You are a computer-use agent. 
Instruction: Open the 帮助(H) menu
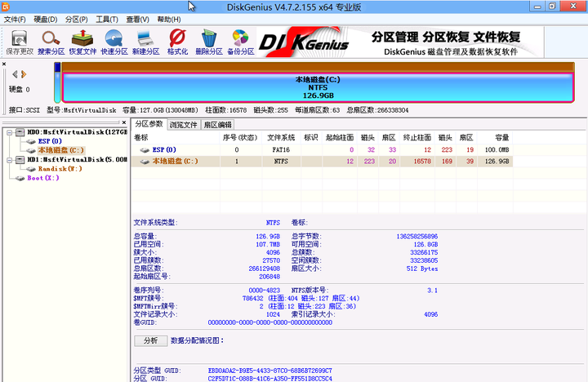click(x=169, y=20)
